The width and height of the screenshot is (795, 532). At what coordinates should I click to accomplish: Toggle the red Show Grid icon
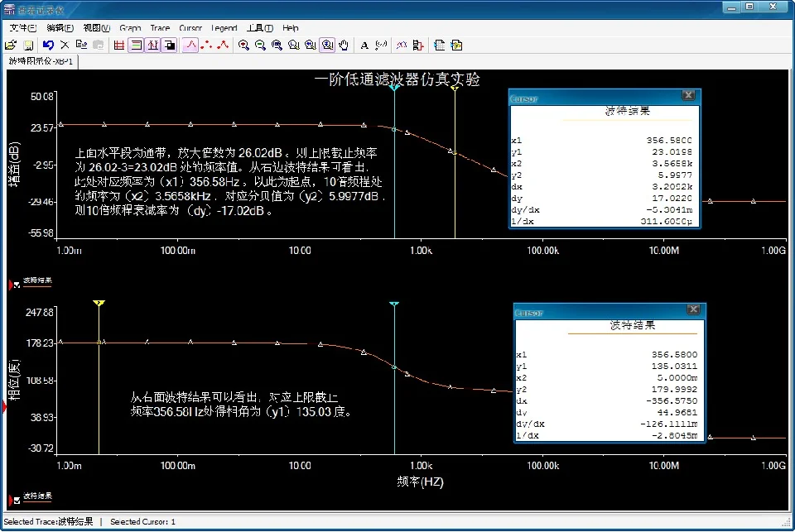point(119,46)
